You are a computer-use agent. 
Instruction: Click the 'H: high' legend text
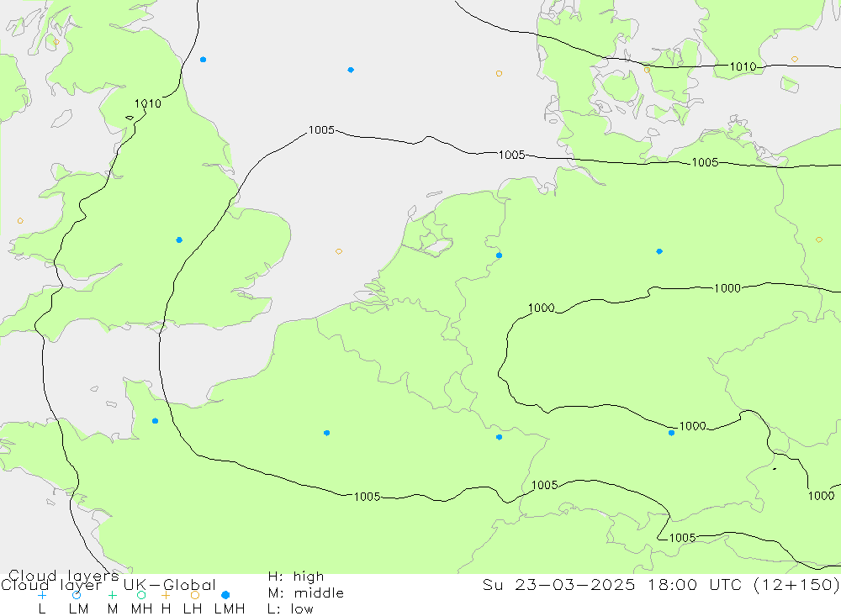(296, 577)
